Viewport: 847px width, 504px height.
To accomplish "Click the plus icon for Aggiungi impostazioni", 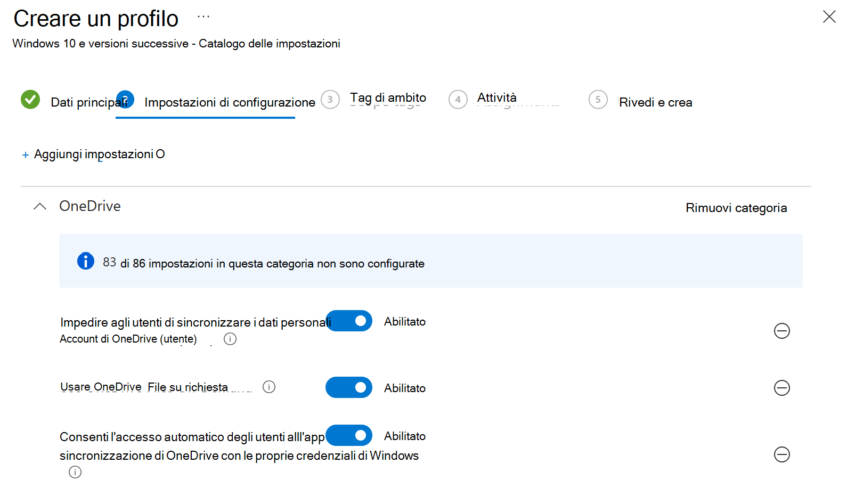I will [26, 155].
